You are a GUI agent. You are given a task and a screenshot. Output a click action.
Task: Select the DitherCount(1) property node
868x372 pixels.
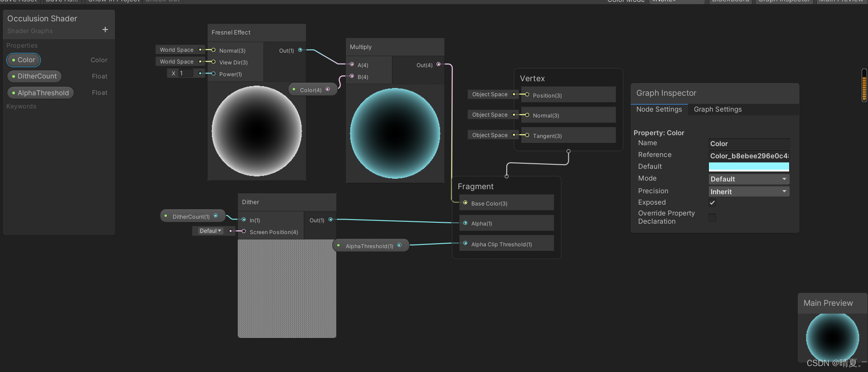(x=192, y=216)
